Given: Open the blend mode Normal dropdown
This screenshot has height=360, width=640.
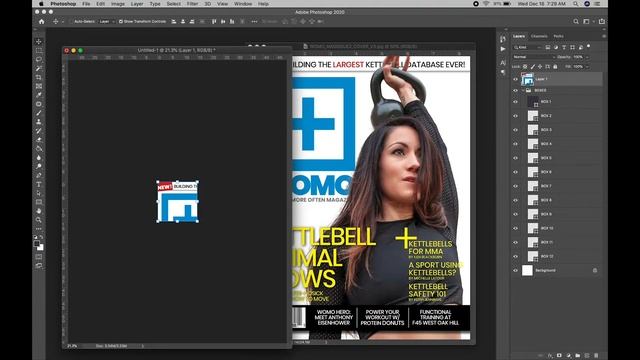Looking at the screenshot, I should (x=534, y=57).
